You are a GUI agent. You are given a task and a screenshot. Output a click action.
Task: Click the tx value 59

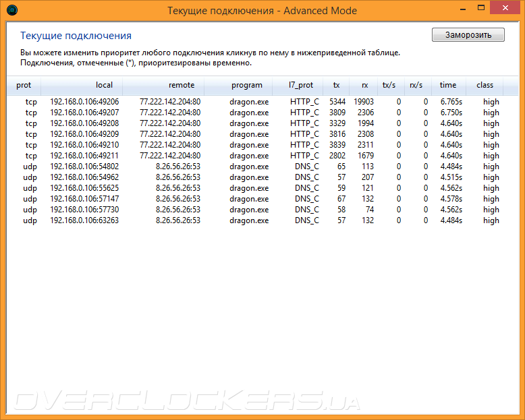point(341,188)
